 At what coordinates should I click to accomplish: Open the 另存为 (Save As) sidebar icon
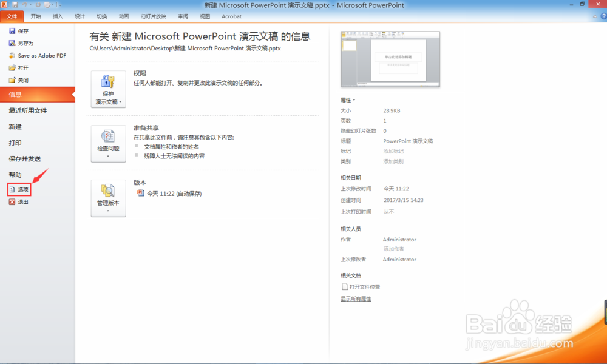pos(13,42)
